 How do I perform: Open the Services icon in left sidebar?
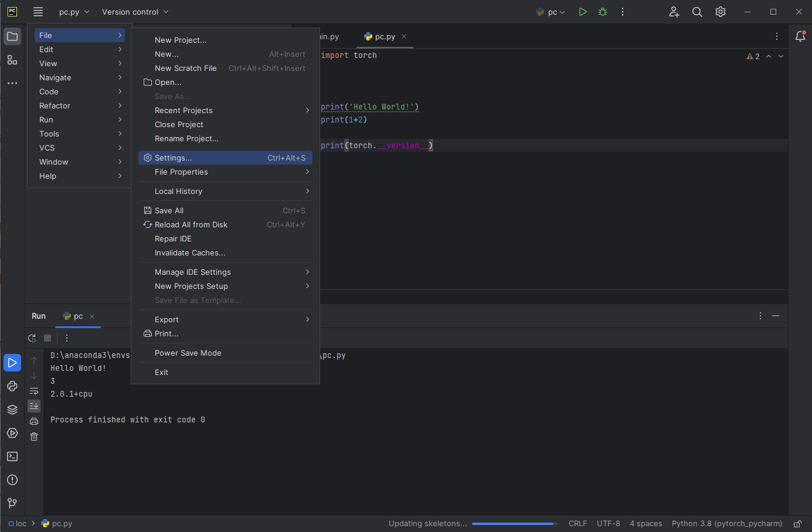click(12, 433)
